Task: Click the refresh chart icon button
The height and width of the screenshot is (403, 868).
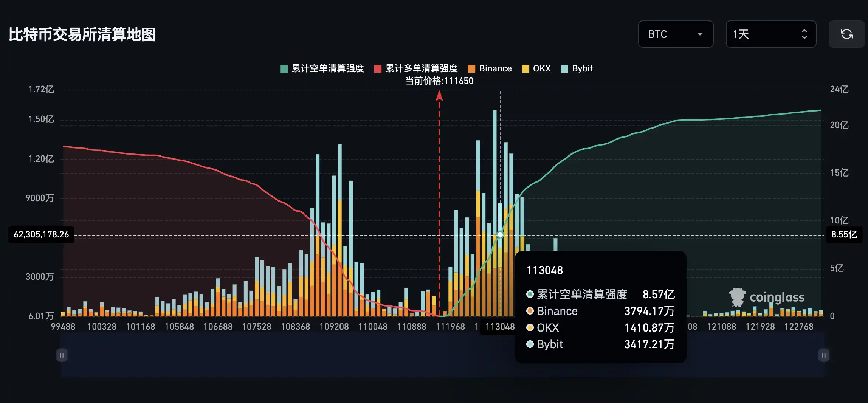Action: click(846, 34)
